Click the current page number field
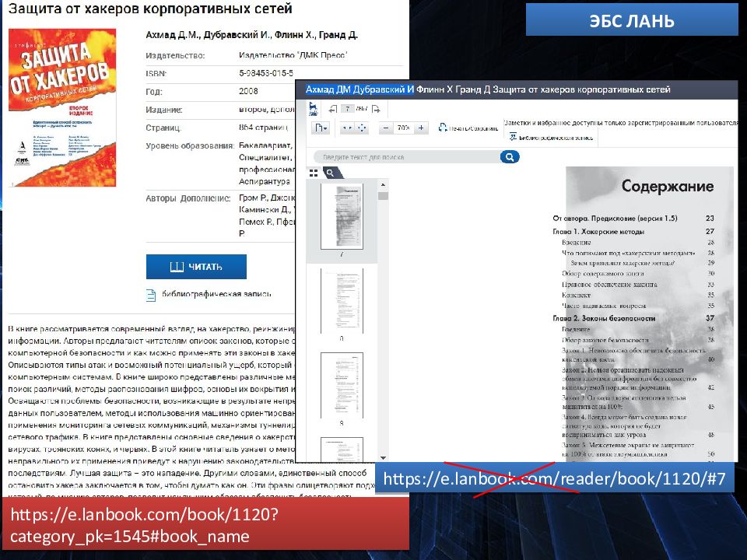Screen dimensions: 747x560 pos(348,109)
